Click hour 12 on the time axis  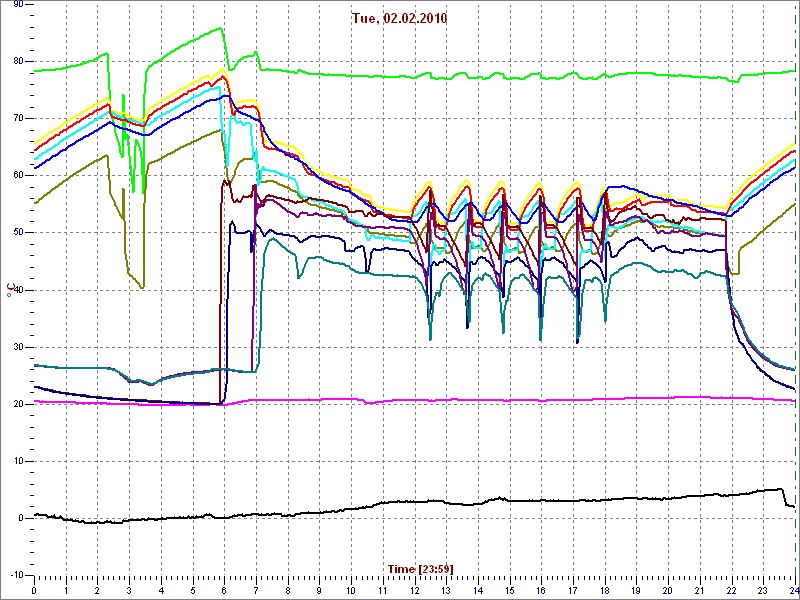point(414,589)
